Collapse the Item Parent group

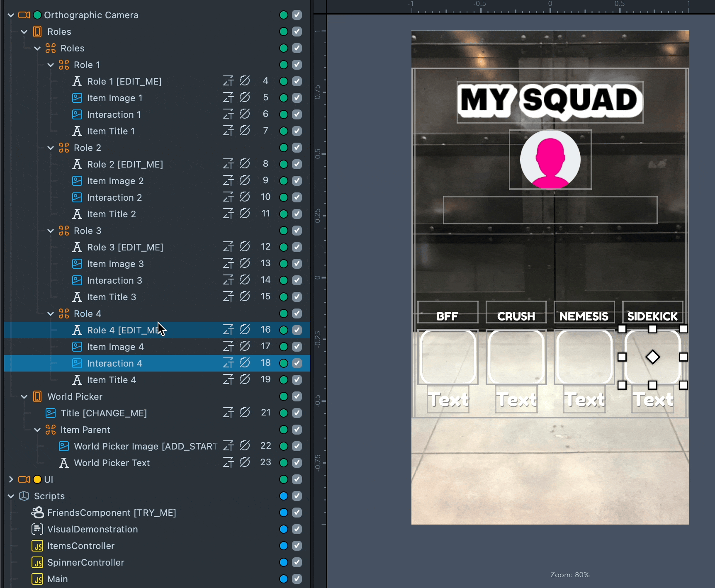37,430
